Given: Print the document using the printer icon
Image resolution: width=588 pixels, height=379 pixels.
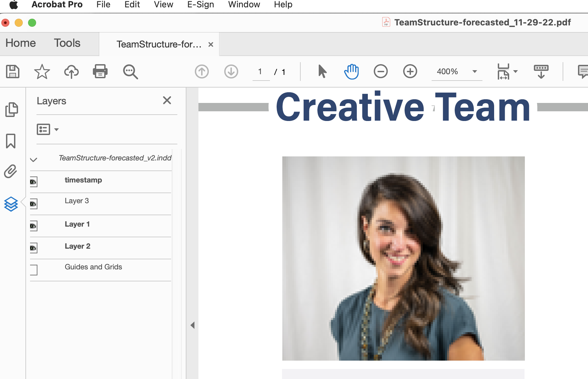Looking at the screenshot, I should coord(100,71).
